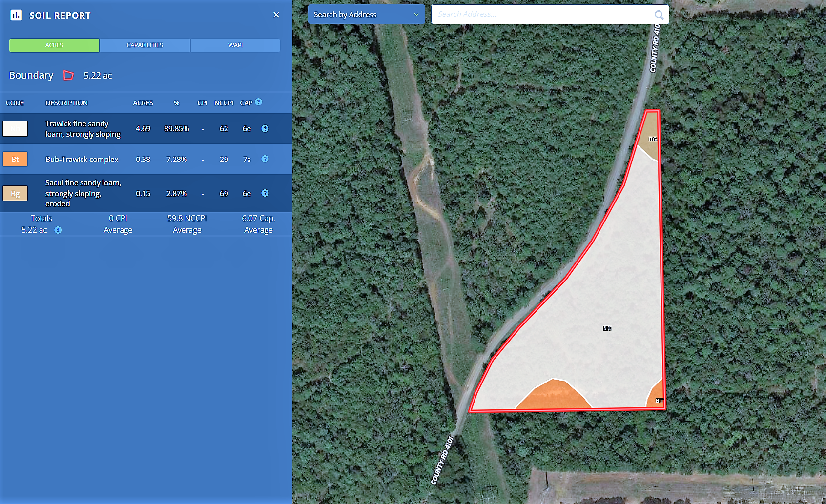Viewport: 826px width, 504px height.
Task: Select the orange Bt soil color swatch
Action: click(15, 160)
